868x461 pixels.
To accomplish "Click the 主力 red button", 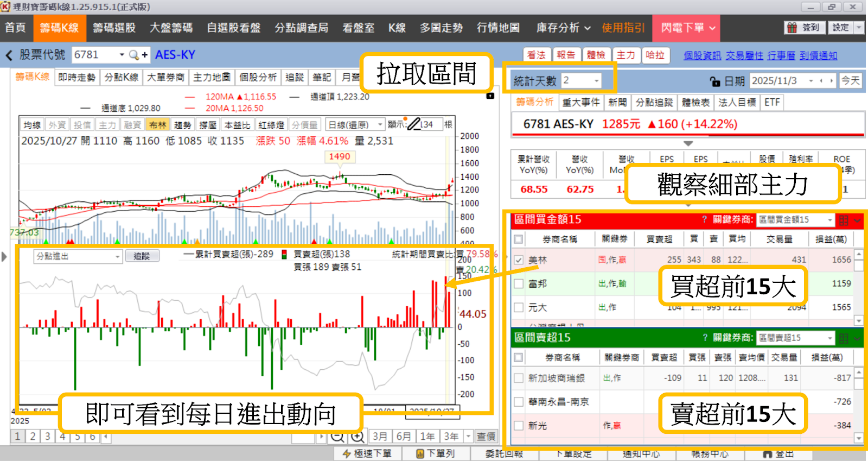I will 625,55.
